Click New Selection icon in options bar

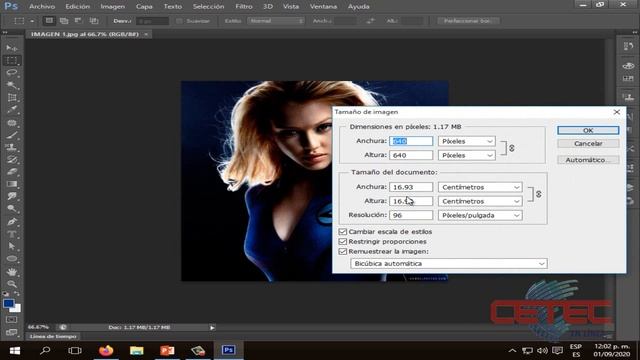coord(49,20)
